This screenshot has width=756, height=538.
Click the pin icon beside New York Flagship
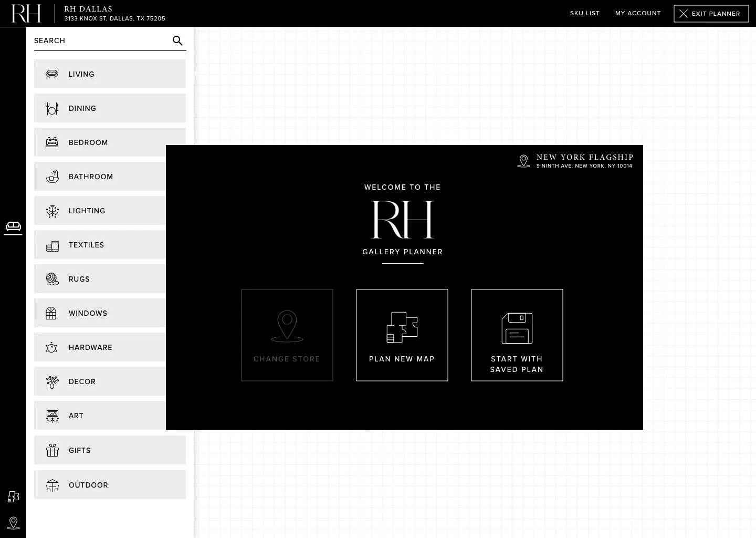523,161
